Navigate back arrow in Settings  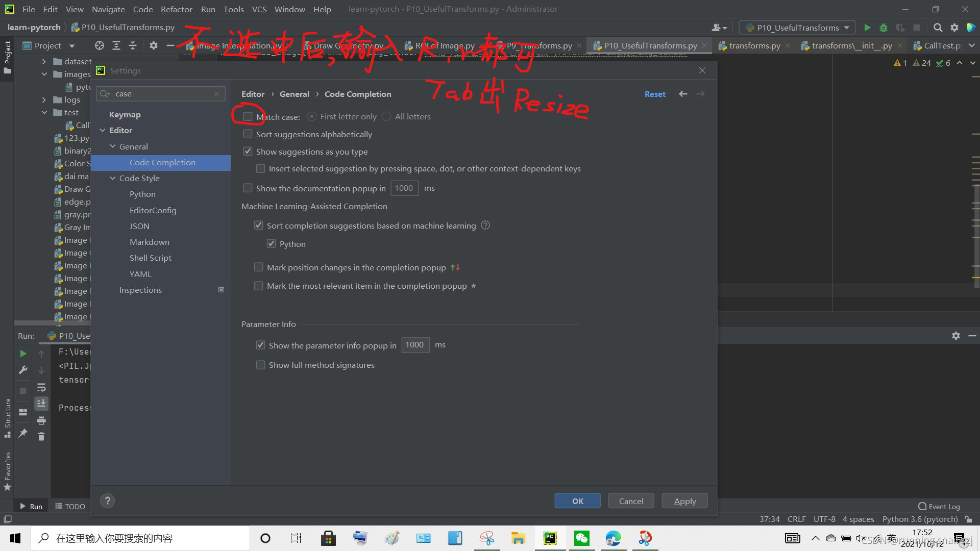coord(683,94)
